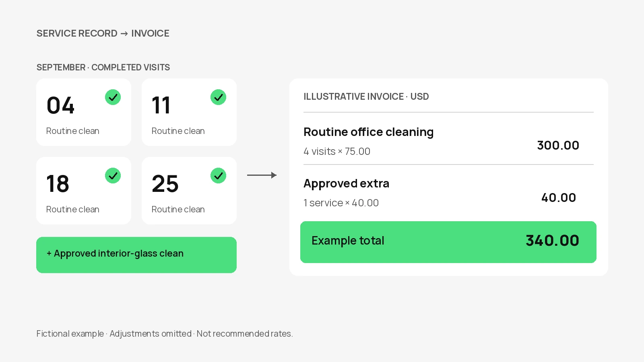Click the "SEPTEMBER · COMPLETED VISITS" heading
The image size is (644, 362).
tap(103, 67)
